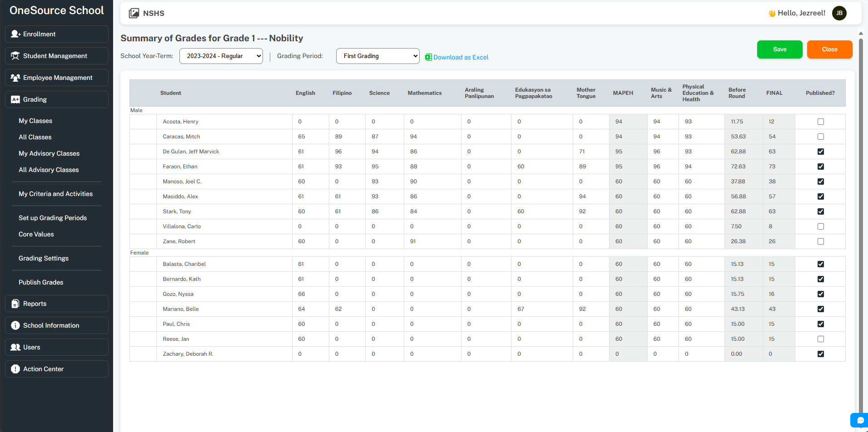Screen dimensions: 868x432
Task: Open My Advisory Classes
Action: click(x=49, y=153)
